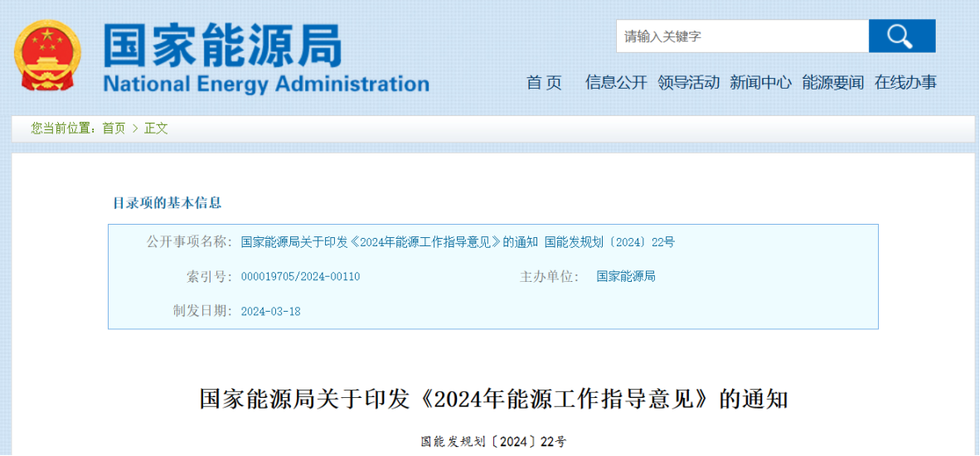The height and width of the screenshot is (456, 980).
Task: Open 在线办事 from the top navigation
Action: click(905, 82)
